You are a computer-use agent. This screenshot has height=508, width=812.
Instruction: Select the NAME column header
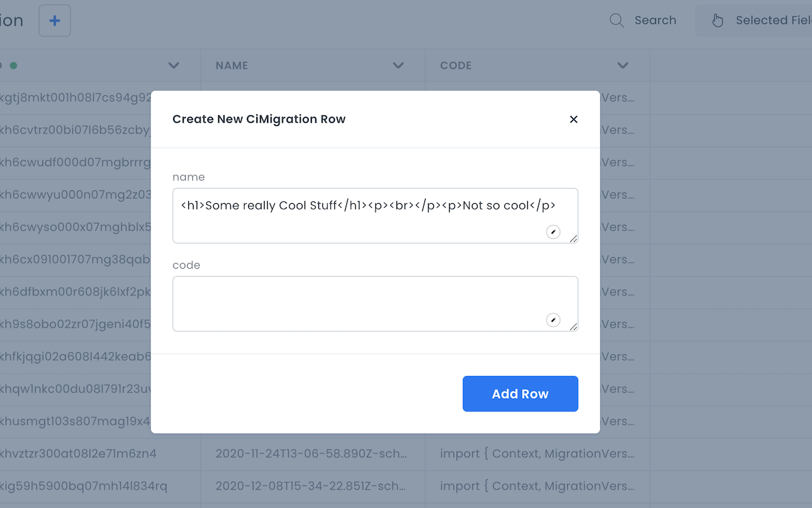click(x=313, y=65)
